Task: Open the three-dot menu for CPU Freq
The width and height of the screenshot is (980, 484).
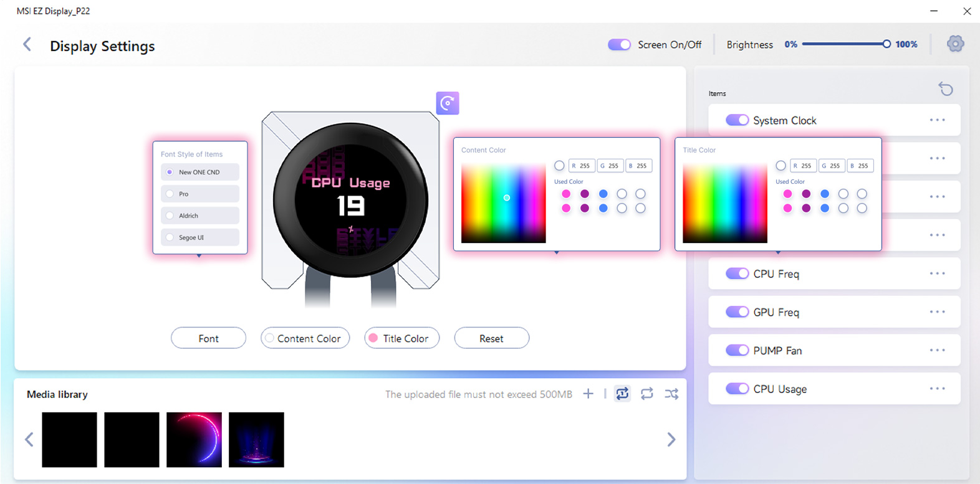Action: (x=937, y=273)
